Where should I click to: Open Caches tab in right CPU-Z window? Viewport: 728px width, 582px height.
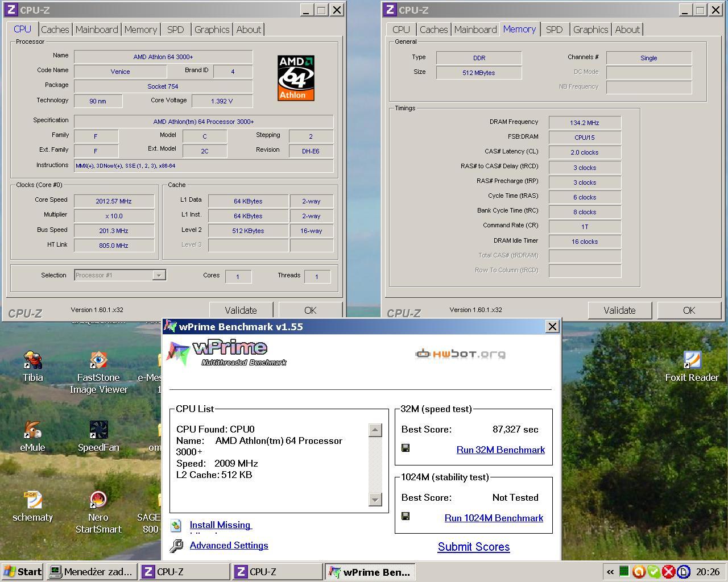click(x=433, y=30)
